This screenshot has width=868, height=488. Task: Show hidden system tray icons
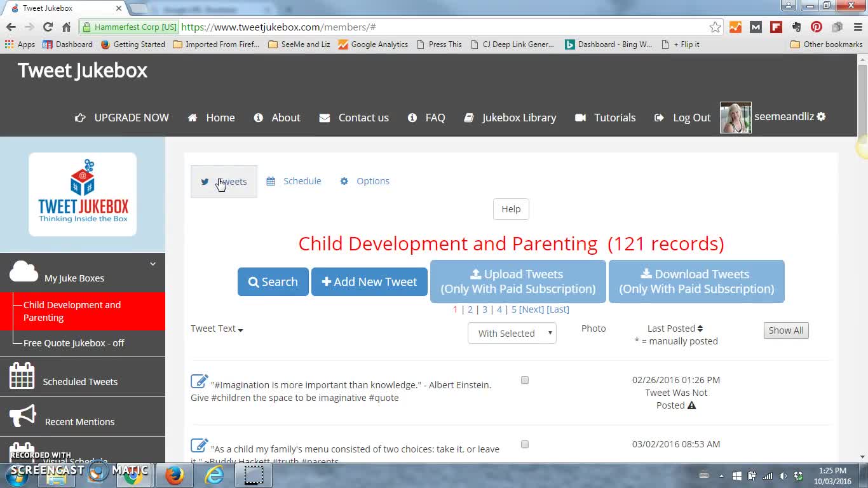tap(721, 476)
